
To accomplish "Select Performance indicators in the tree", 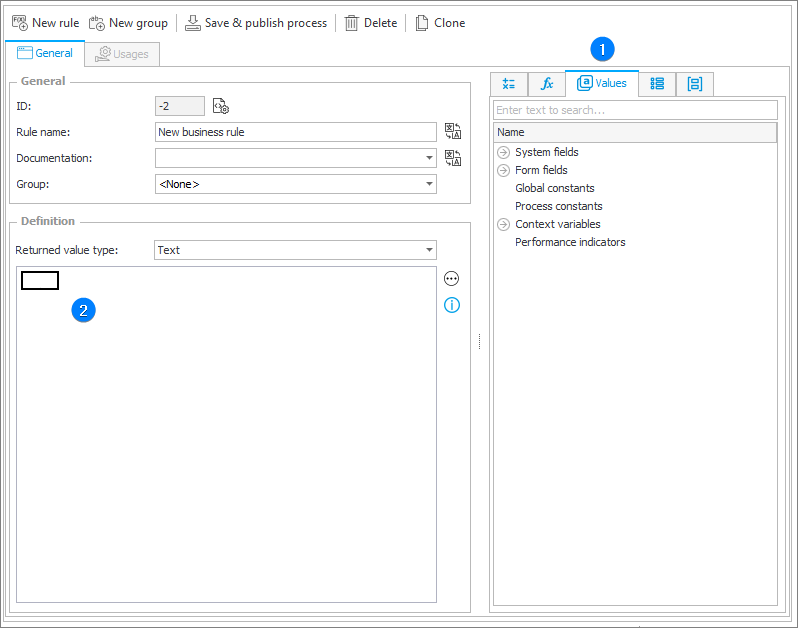I will coord(570,242).
